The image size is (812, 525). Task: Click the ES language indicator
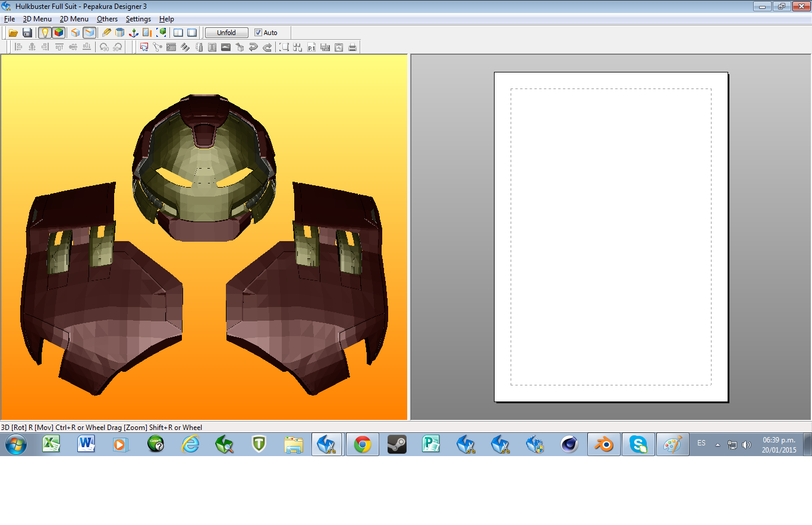701,443
